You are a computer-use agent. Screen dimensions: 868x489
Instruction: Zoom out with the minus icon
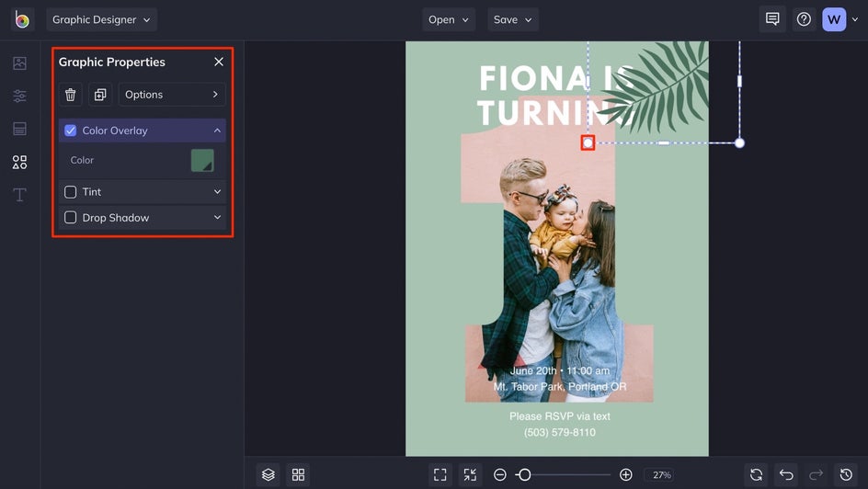pos(500,474)
